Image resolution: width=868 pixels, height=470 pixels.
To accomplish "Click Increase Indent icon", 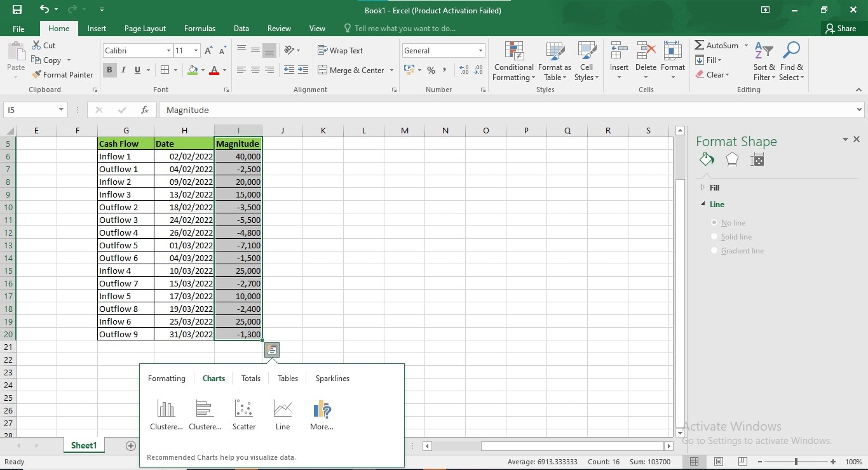I will point(302,70).
